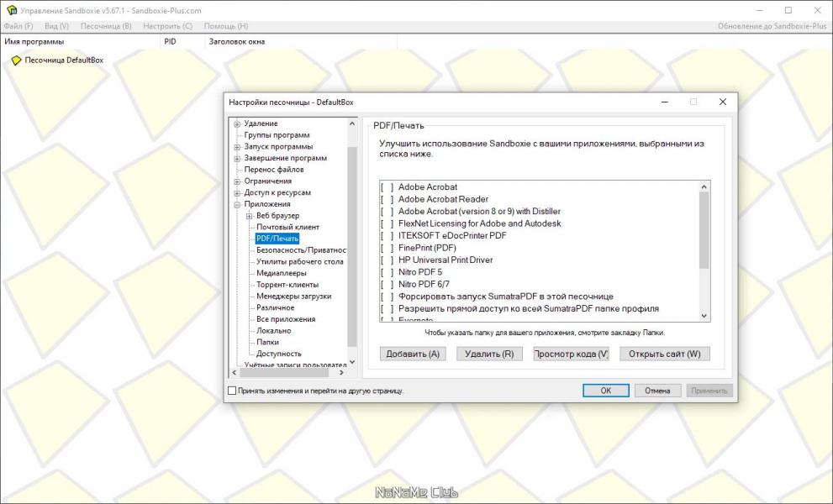Expand the Запуск программы tree node

pos(238,147)
